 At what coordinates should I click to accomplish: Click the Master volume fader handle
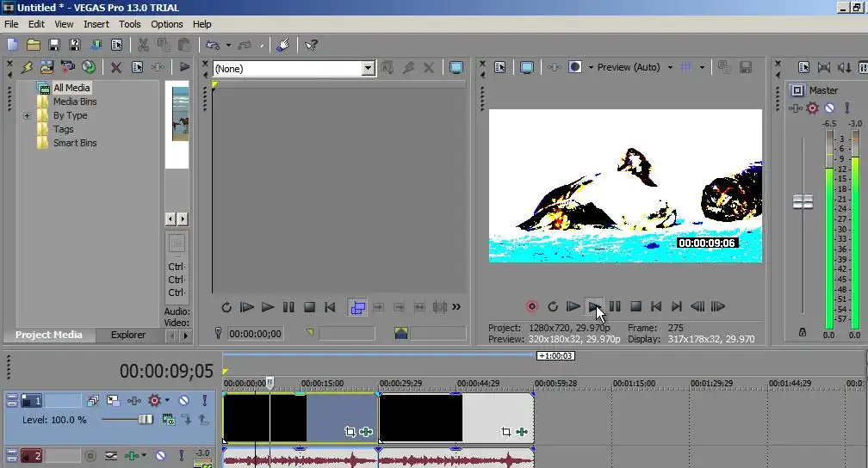click(x=803, y=202)
